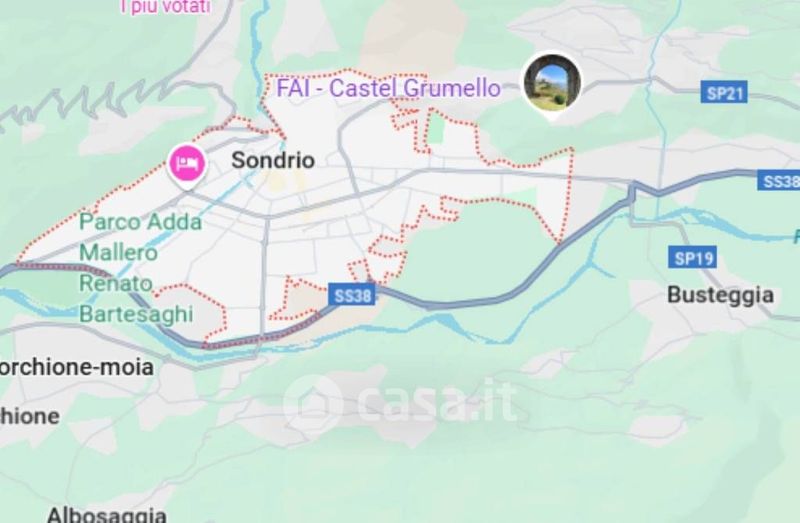Click the Mallero text in park label

pos(118,253)
